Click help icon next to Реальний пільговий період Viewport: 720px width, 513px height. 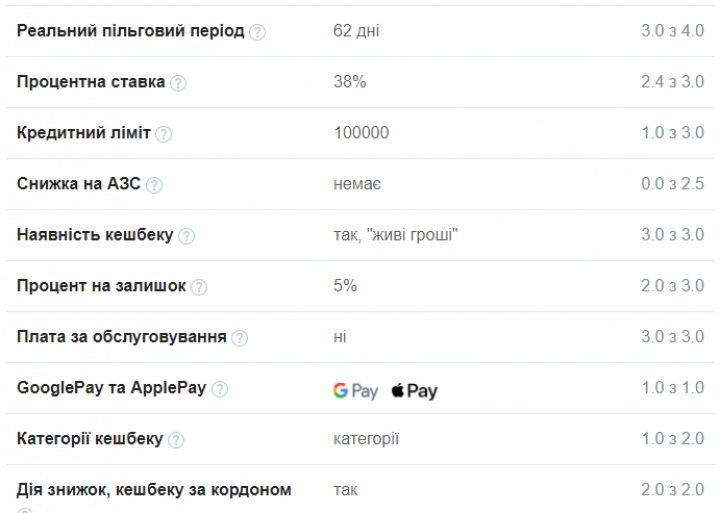(x=257, y=32)
